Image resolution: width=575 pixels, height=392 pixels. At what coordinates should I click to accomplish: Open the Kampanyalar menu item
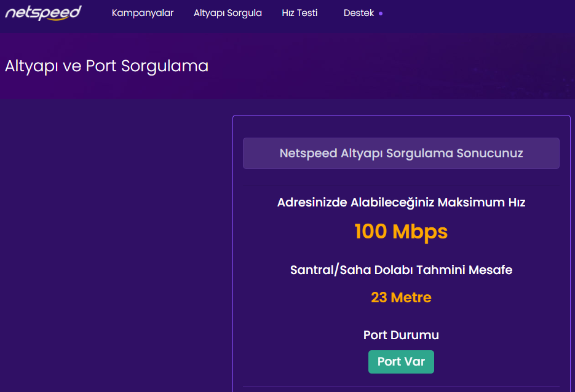(x=143, y=13)
